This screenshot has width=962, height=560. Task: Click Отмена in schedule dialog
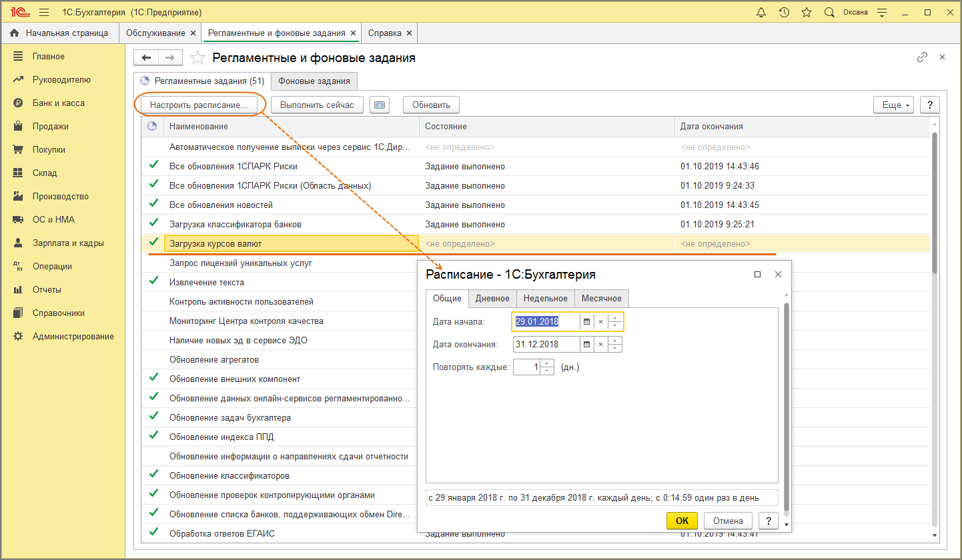pos(728,521)
